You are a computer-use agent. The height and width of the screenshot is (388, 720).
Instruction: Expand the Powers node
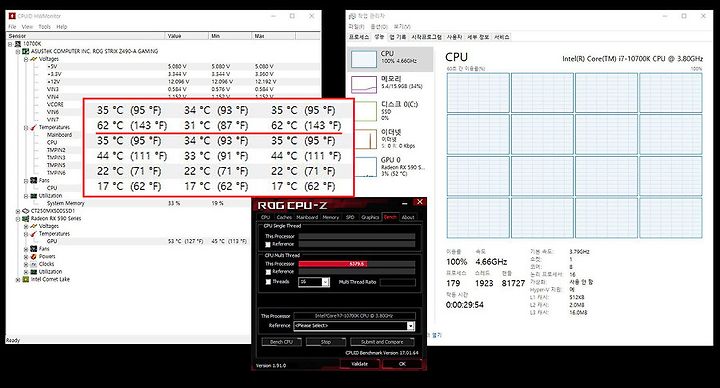coord(26,257)
